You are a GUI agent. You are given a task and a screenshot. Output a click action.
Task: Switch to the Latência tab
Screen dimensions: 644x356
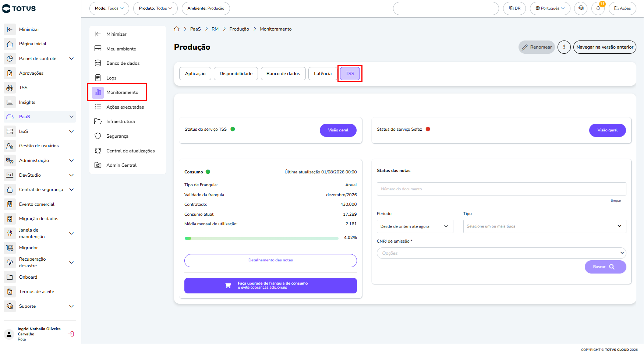coord(323,74)
